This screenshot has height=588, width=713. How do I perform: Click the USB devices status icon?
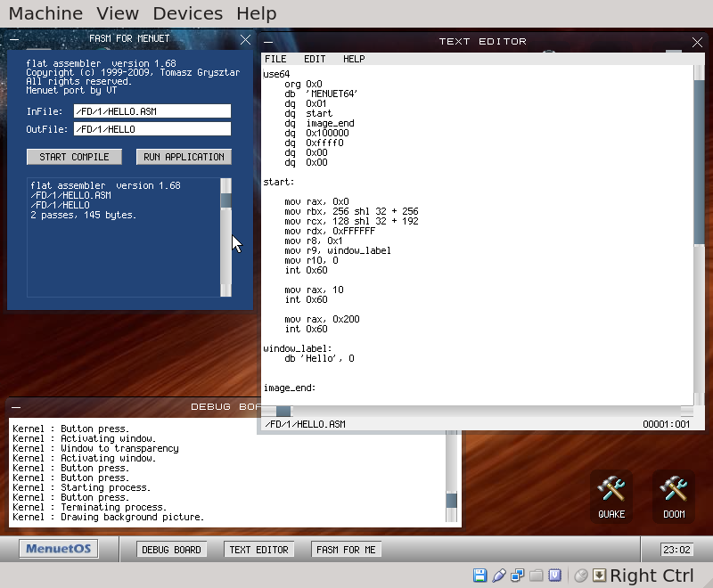point(499,576)
